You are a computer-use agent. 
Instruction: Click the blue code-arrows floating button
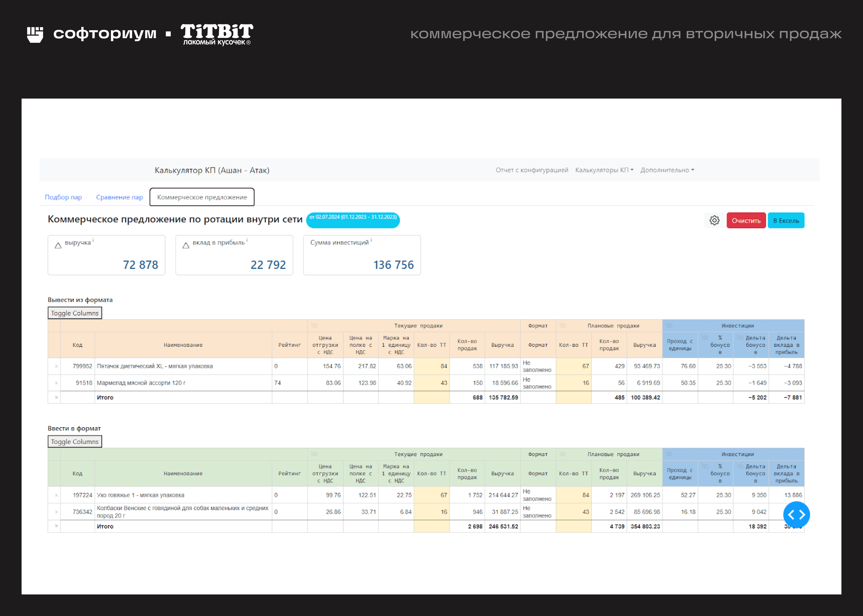point(796,514)
